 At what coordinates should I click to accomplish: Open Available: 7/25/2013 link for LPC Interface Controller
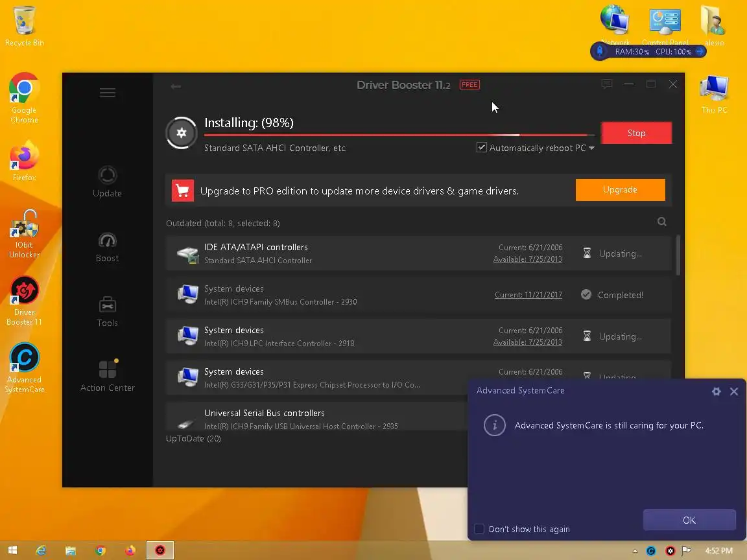pos(527,342)
